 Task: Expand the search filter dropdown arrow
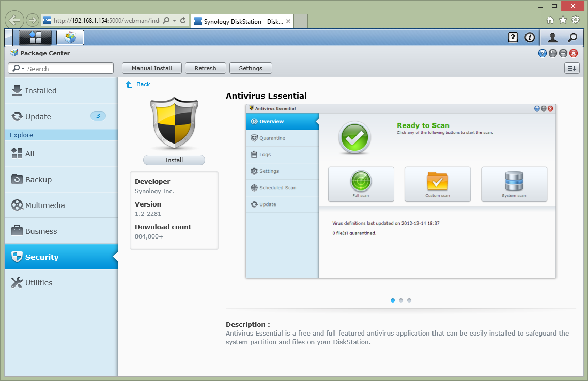(23, 69)
